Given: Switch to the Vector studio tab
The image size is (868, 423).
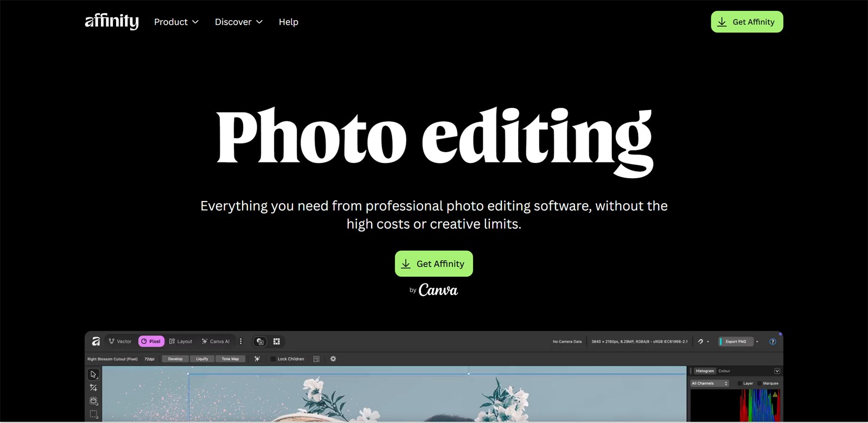Looking at the screenshot, I should (120, 342).
